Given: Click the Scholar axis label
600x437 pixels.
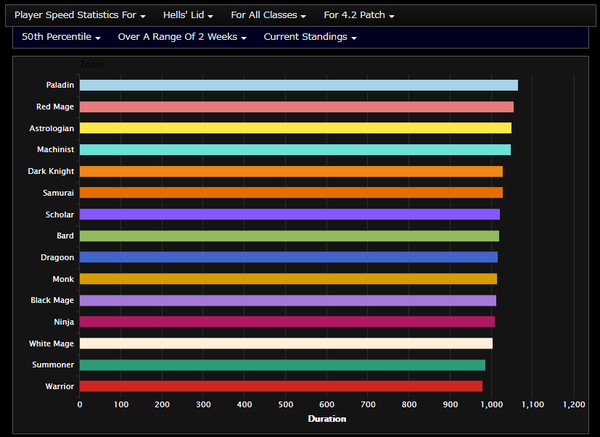Looking at the screenshot, I should coord(60,214).
